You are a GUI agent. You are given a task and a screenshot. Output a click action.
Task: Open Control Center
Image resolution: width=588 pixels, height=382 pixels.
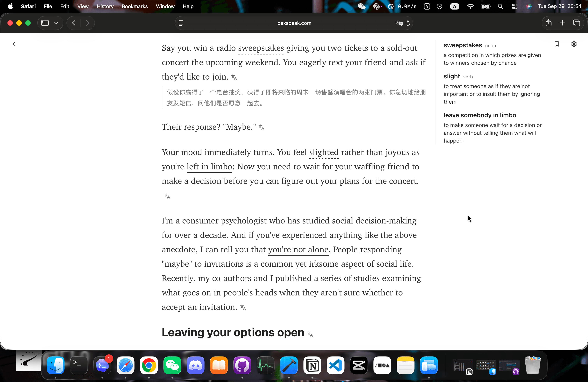[x=515, y=6]
